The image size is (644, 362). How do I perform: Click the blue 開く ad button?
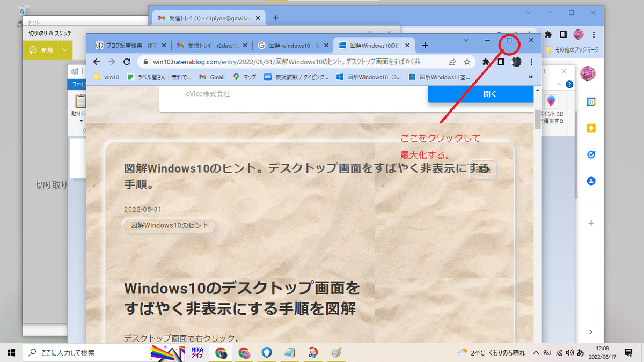click(x=480, y=94)
